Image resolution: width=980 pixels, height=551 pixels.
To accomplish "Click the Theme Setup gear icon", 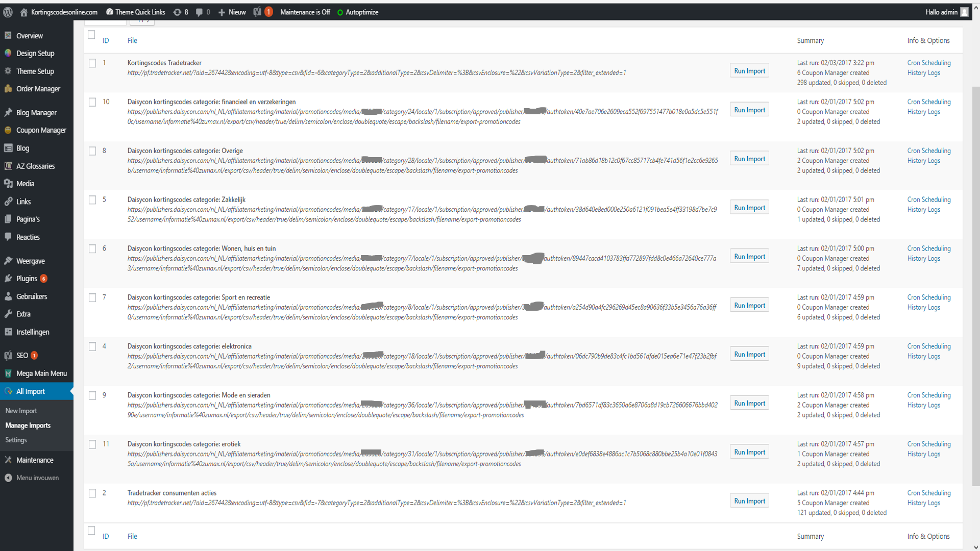I will coord(8,71).
